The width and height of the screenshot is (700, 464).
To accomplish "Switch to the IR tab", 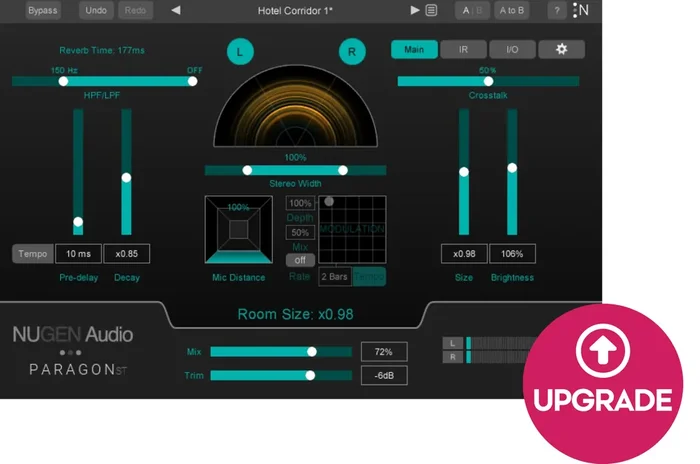I will (463, 50).
